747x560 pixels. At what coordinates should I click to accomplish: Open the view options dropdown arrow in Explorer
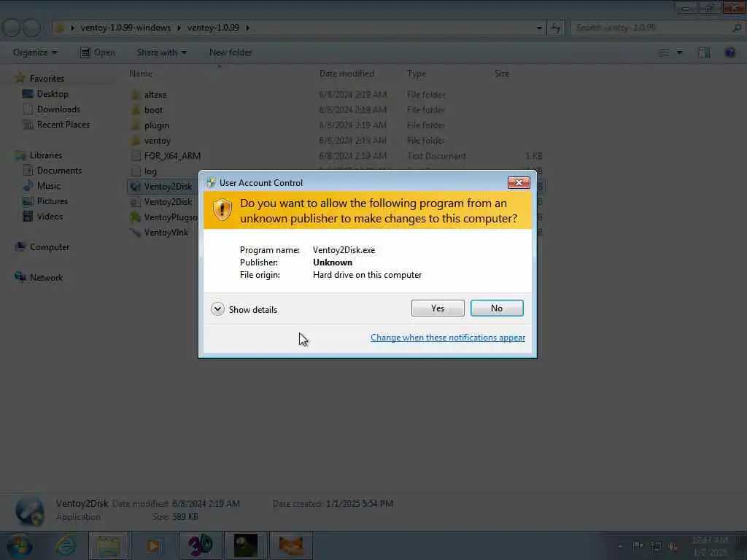click(x=679, y=52)
